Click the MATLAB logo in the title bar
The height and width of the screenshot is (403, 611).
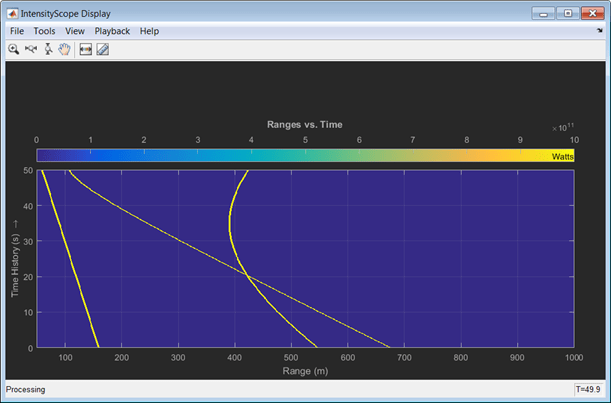click(12, 14)
